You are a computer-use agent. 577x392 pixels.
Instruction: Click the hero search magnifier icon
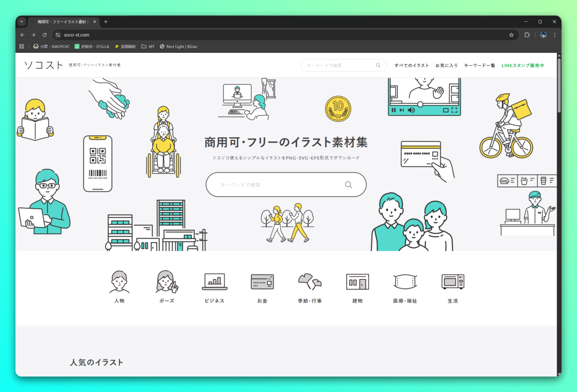pyautogui.click(x=348, y=185)
